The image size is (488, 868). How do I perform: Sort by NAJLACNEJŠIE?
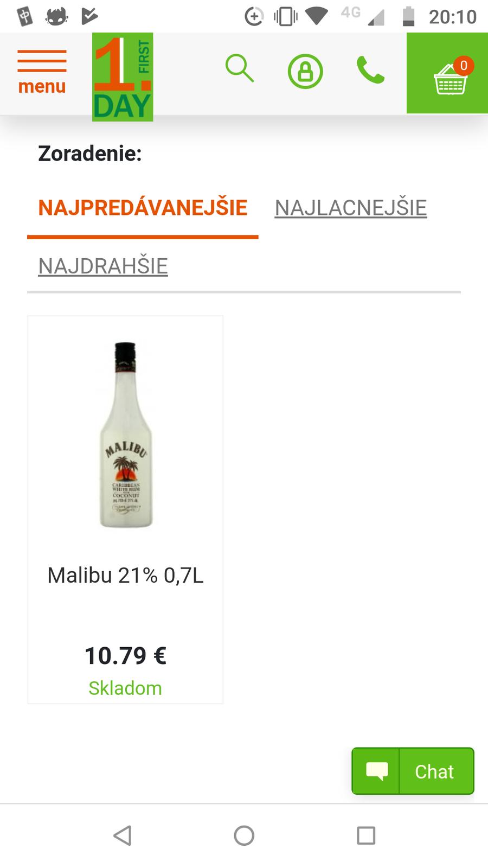(x=351, y=208)
